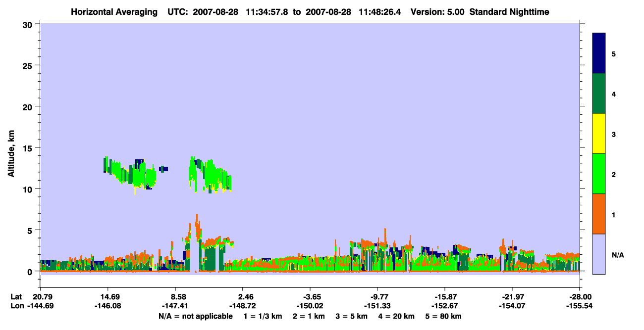Click the legend entry '4 = 20 km'

pos(396,316)
